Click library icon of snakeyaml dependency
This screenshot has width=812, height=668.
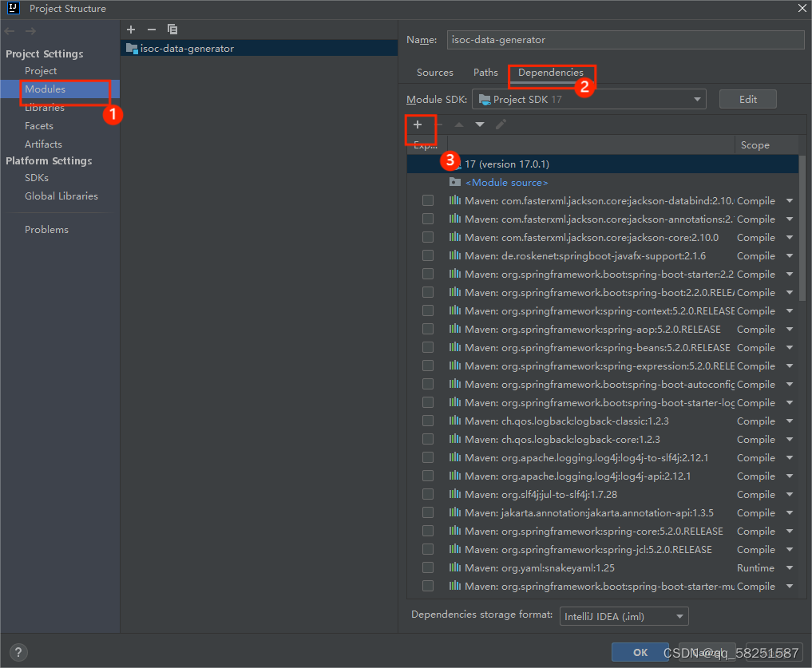click(x=454, y=567)
